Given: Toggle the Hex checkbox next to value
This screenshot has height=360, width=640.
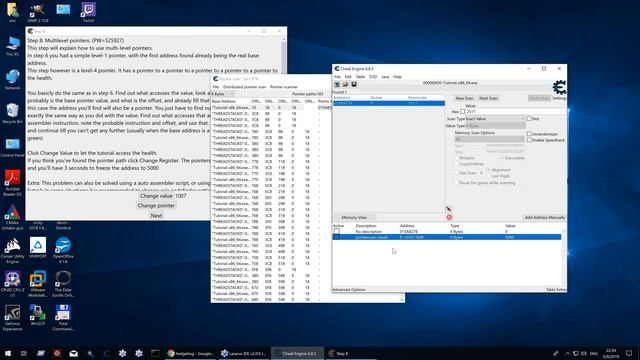Looking at the screenshot, I should 463,111.
